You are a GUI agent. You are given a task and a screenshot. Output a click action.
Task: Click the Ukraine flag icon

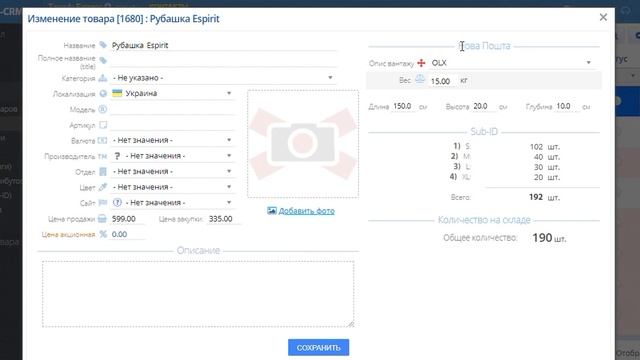(117, 93)
